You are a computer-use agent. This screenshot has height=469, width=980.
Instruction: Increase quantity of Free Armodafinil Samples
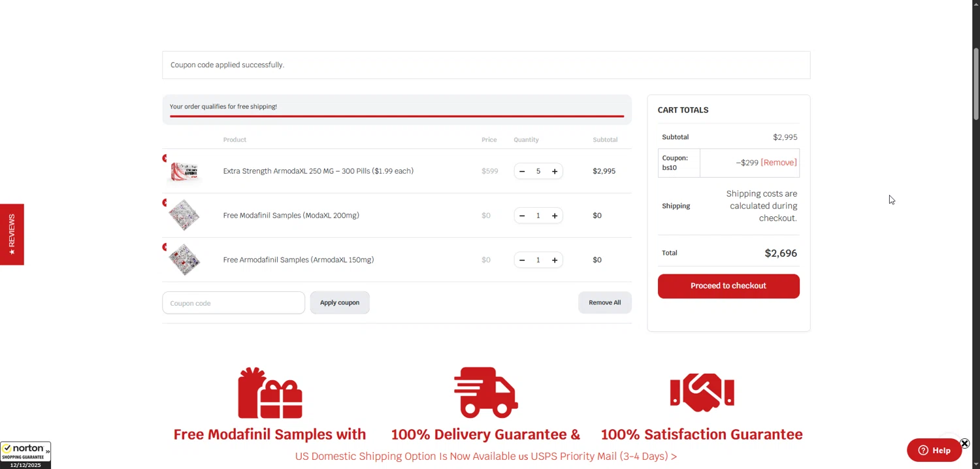tap(555, 260)
